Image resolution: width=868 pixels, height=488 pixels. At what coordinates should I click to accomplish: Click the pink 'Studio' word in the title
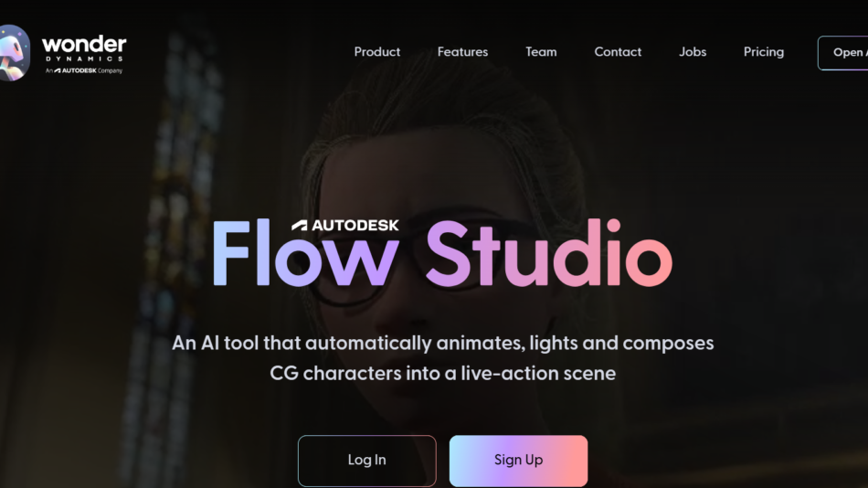click(x=548, y=253)
